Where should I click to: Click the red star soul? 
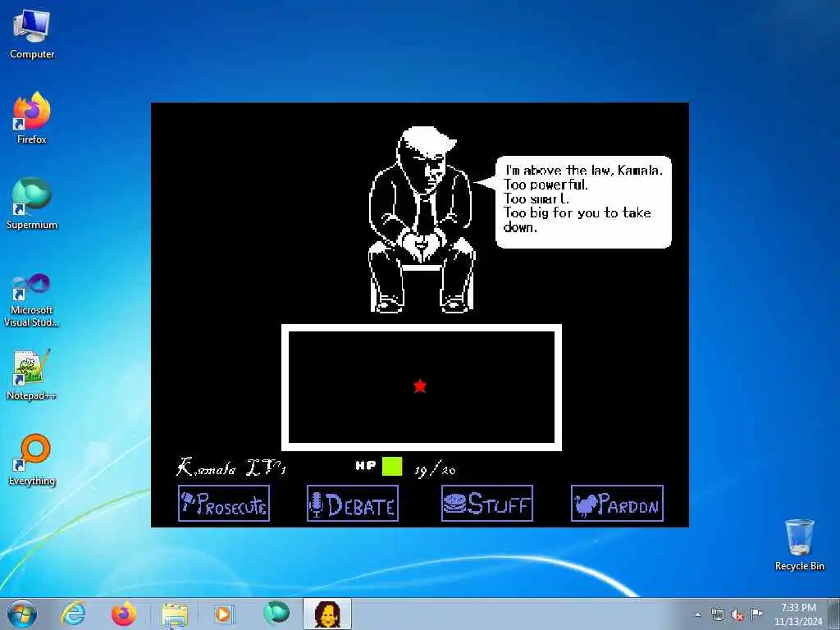coord(420,386)
